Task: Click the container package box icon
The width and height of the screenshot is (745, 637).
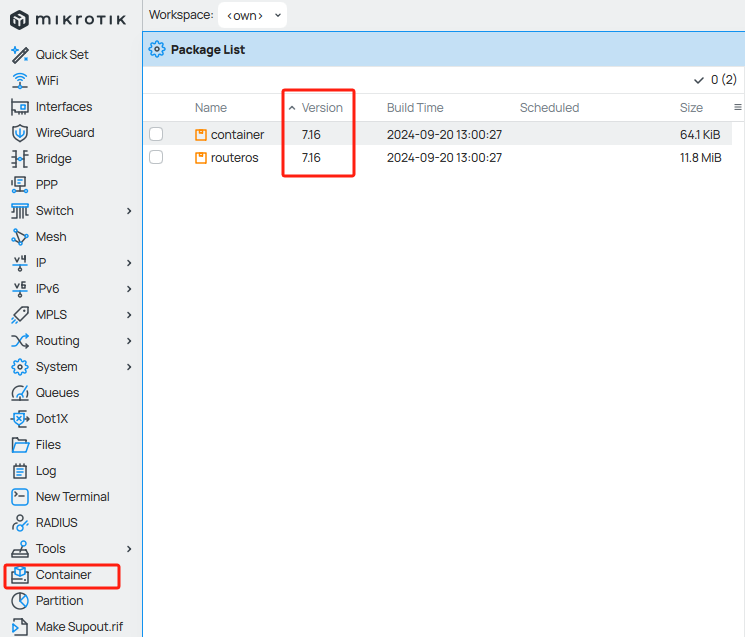Action: 201,135
